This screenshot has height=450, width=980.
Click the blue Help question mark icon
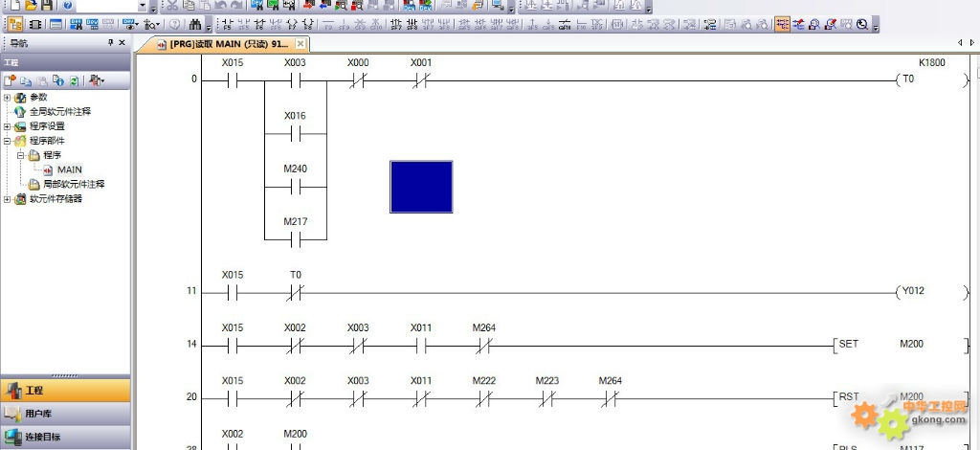[66, 6]
